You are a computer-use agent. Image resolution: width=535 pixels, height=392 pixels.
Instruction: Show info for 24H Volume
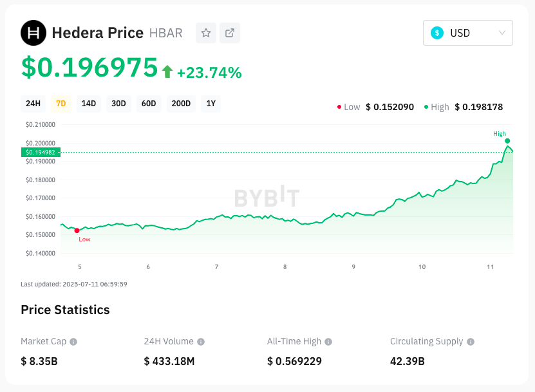[x=201, y=342]
